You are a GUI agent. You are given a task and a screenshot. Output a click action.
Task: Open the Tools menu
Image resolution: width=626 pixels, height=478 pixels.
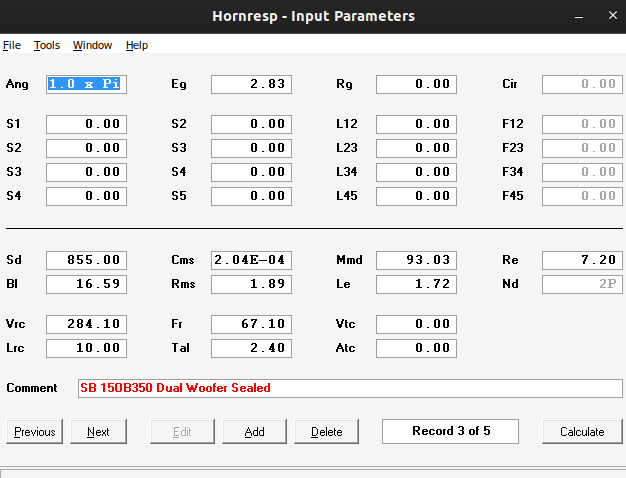[x=47, y=45]
